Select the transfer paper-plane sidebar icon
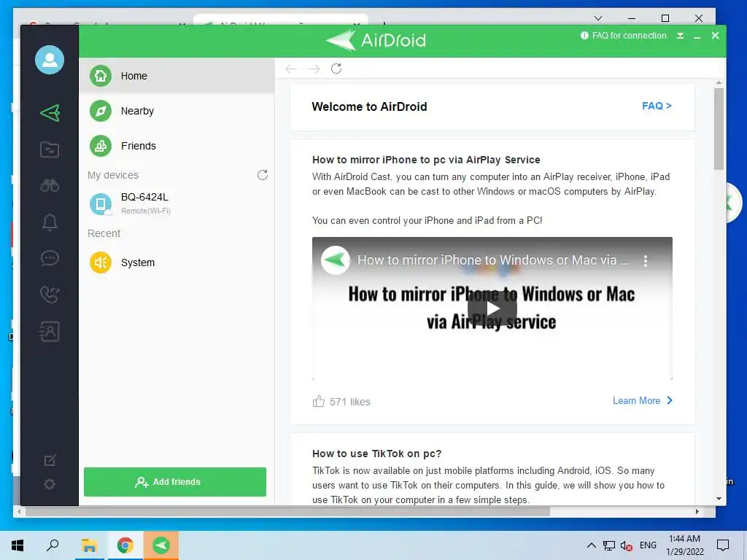The height and width of the screenshot is (560, 747). [x=50, y=113]
